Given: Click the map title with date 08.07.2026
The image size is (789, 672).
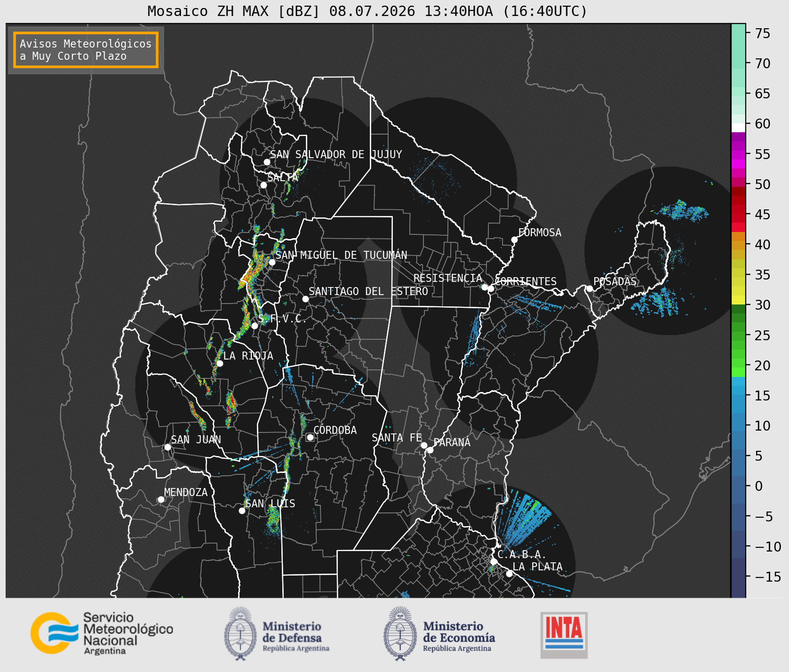Looking at the screenshot, I should tap(367, 11).
